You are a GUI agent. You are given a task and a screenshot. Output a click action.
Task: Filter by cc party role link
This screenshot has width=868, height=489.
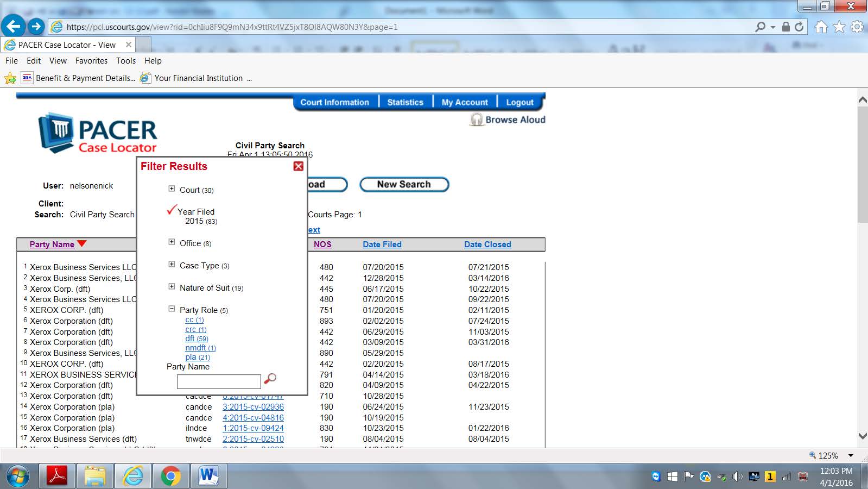tap(194, 320)
